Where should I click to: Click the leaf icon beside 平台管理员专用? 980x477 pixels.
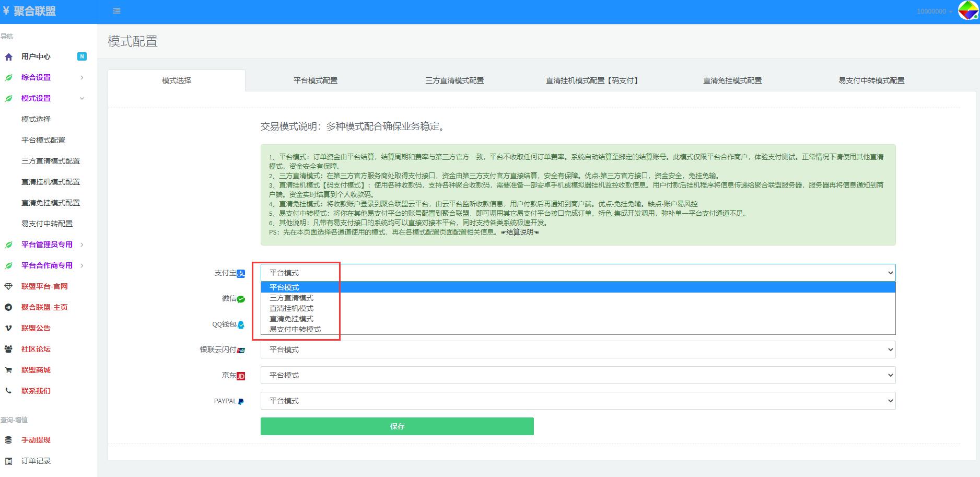click(8, 245)
